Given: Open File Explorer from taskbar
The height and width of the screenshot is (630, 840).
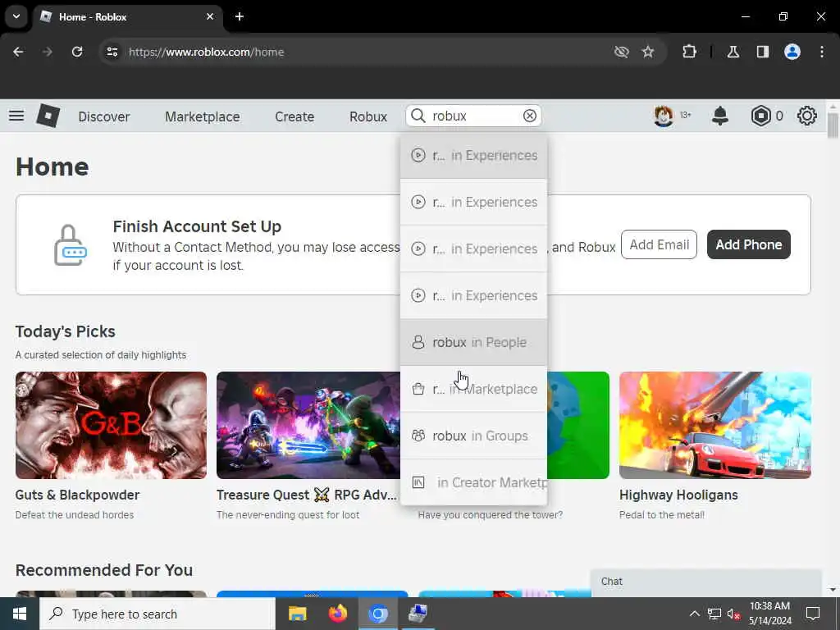Looking at the screenshot, I should (x=297, y=614).
